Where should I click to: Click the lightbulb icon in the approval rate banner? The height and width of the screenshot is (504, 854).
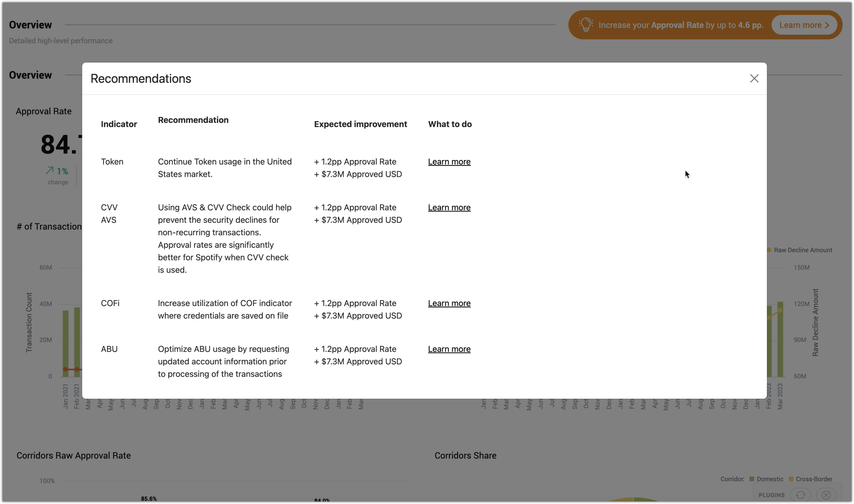click(x=586, y=24)
